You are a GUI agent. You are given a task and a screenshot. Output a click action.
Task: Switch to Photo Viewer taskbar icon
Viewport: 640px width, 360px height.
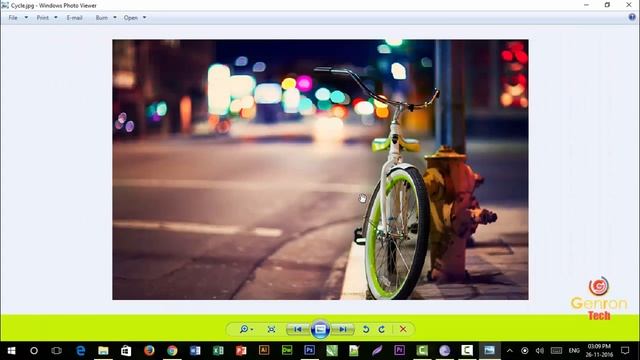[x=489, y=350]
